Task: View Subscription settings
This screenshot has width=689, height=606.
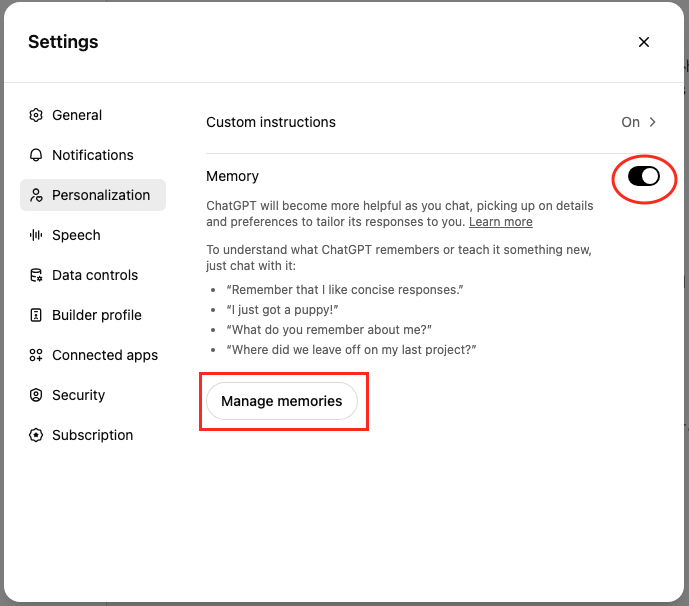Action: [x=93, y=435]
